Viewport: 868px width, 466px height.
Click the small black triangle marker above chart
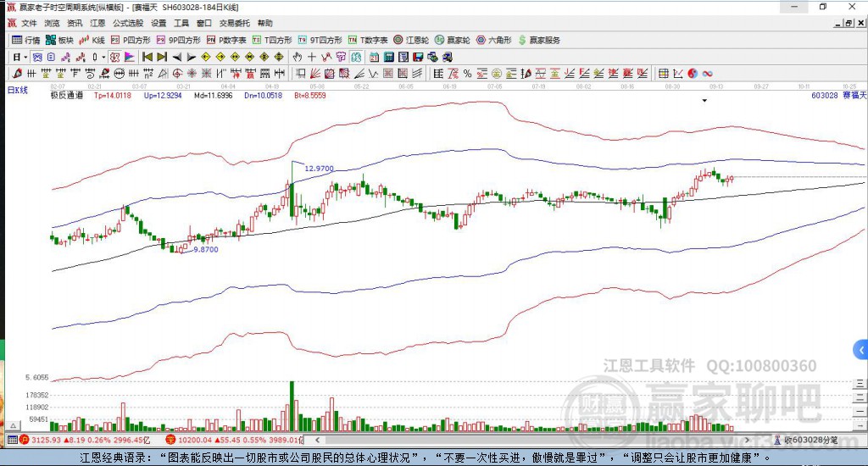(704, 101)
